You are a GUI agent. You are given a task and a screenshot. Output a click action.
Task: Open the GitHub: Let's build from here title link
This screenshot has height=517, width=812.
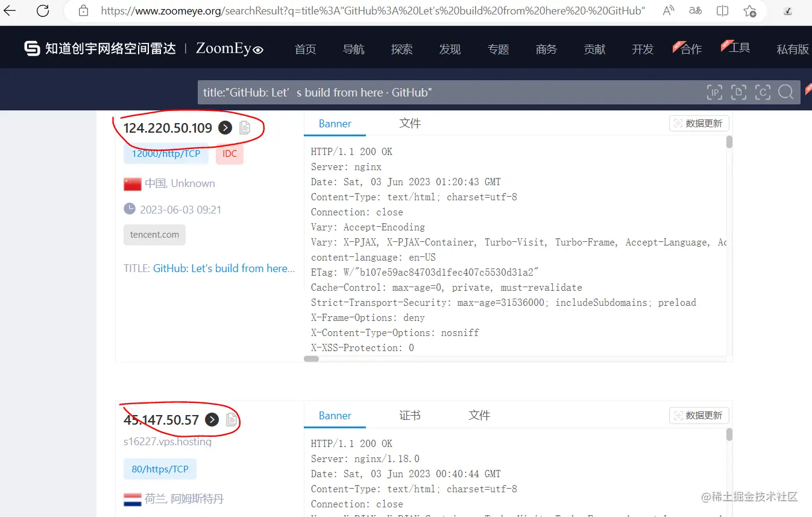point(224,268)
